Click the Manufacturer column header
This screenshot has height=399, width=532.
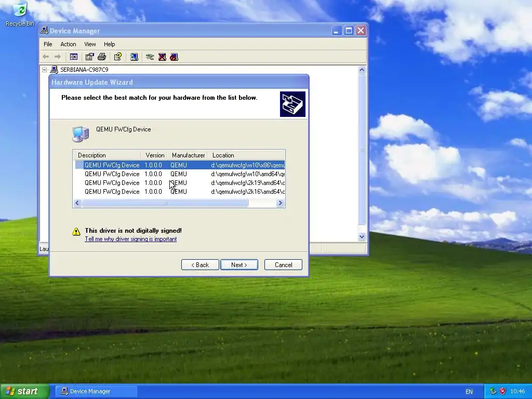point(187,155)
